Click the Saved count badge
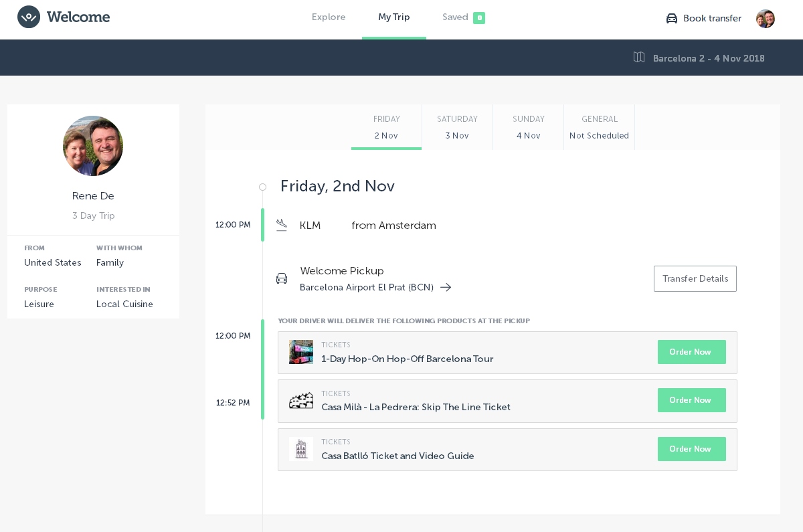The width and height of the screenshot is (803, 532). tap(478, 18)
